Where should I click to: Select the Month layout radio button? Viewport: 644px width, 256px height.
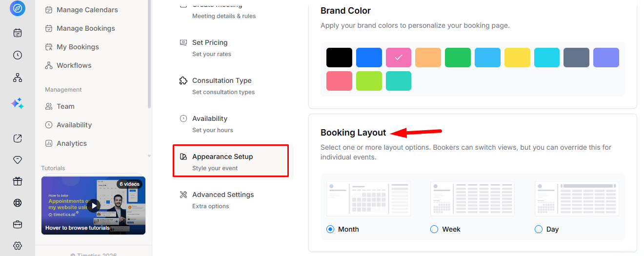click(x=330, y=229)
